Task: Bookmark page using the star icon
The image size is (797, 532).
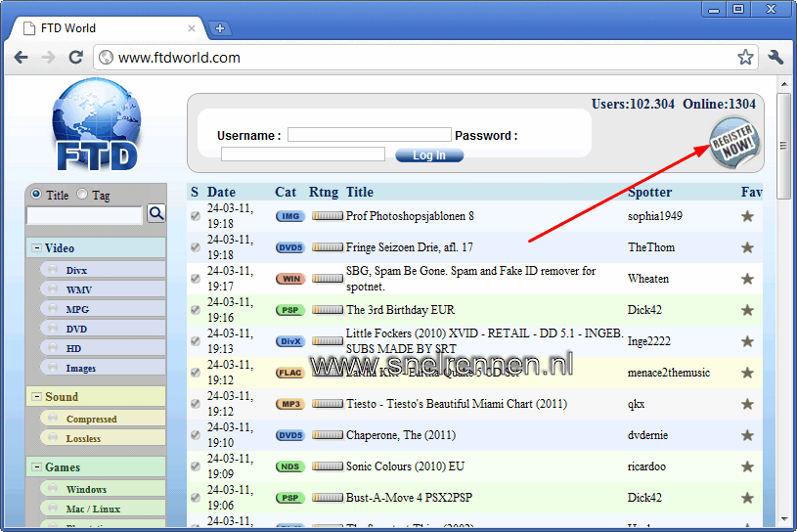Action: [745, 57]
